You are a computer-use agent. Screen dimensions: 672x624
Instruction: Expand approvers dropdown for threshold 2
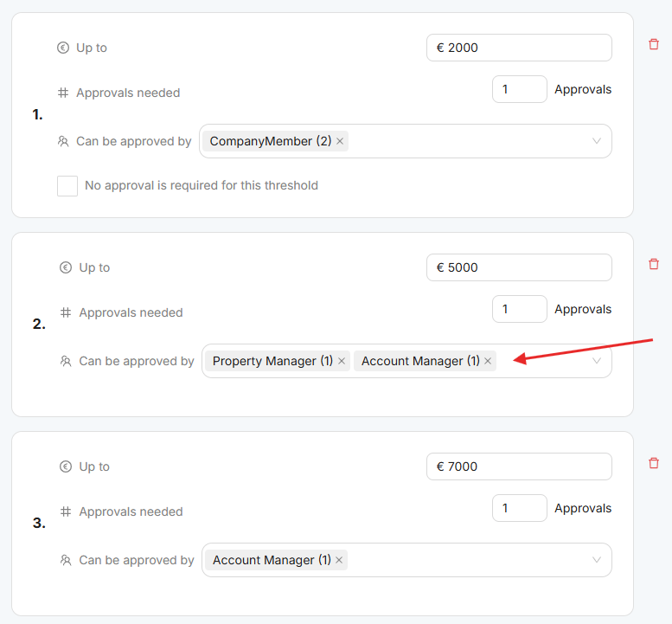597,361
